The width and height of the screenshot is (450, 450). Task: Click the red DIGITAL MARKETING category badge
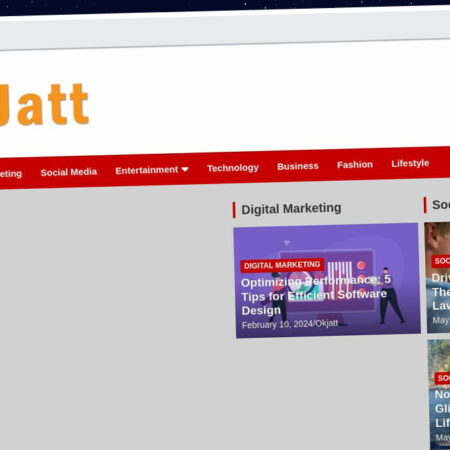pyautogui.click(x=282, y=265)
